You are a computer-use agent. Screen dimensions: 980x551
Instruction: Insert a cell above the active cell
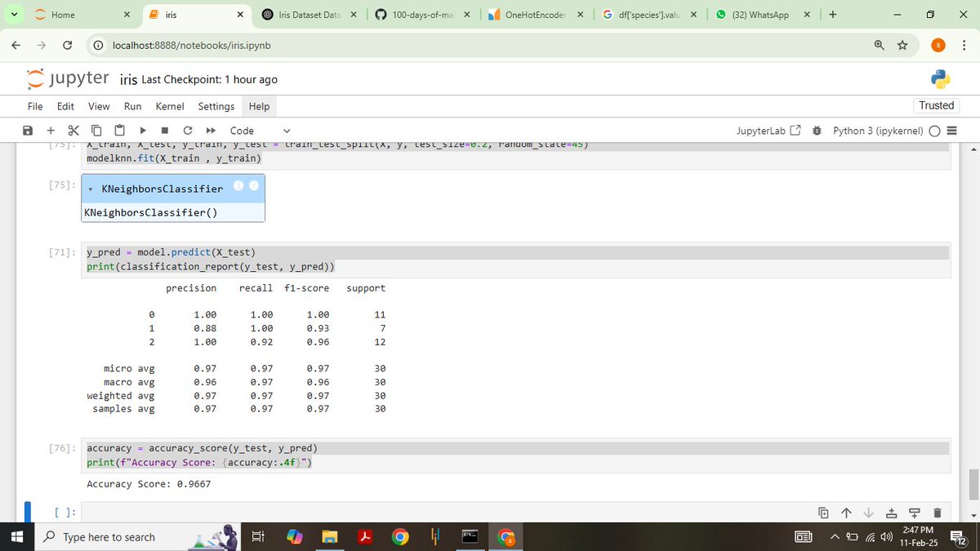[892, 513]
